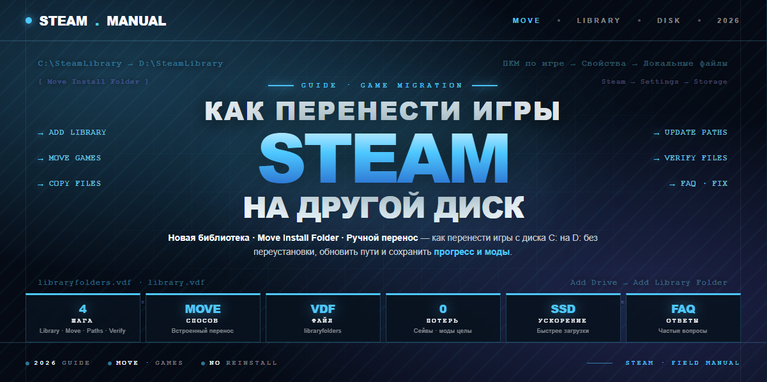Image resolution: width=767 pixels, height=382 pixels.
Task: Open the FAQ ОТВЕТЫ card
Action: [x=683, y=318]
